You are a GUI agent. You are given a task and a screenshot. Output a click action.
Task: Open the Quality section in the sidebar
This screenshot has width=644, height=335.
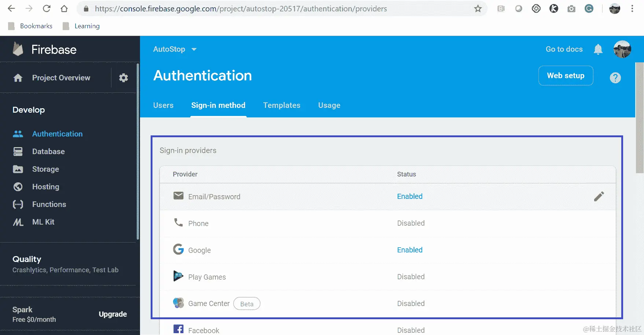[x=27, y=259]
